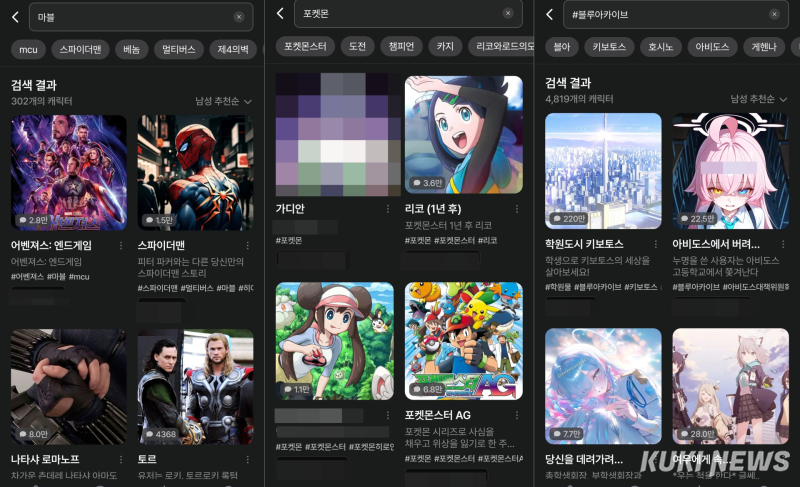Open the Avengers Endgame poster thumbnail
Image resolution: width=800 pixels, height=487 pixels.
click(69, 172)
